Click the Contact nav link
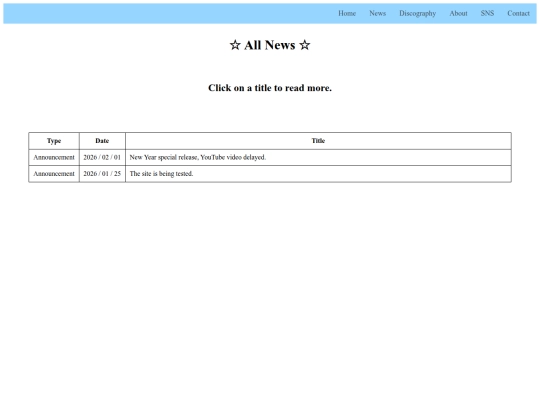 pos(518,13)
